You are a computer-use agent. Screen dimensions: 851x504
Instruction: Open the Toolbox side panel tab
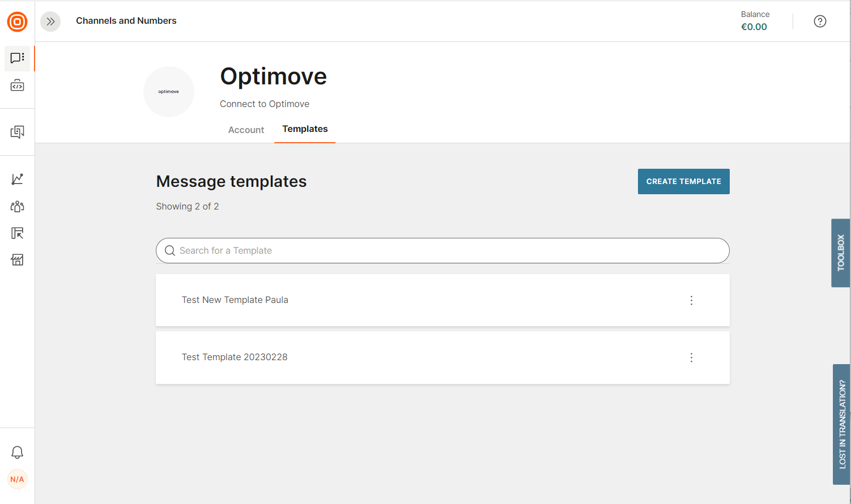(841, 253)
